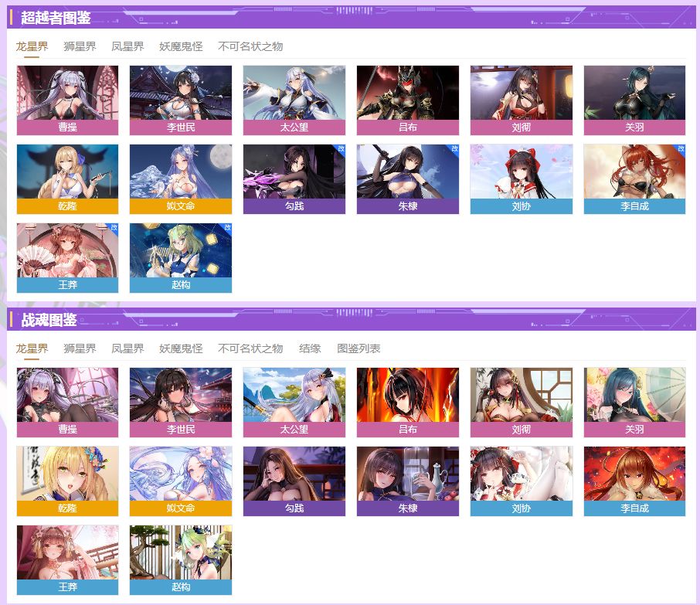Image resolution: width=700 pixels, height=605 pixels.
Task: Open the 图鉴列表 tab
Action: click(358, 348)
